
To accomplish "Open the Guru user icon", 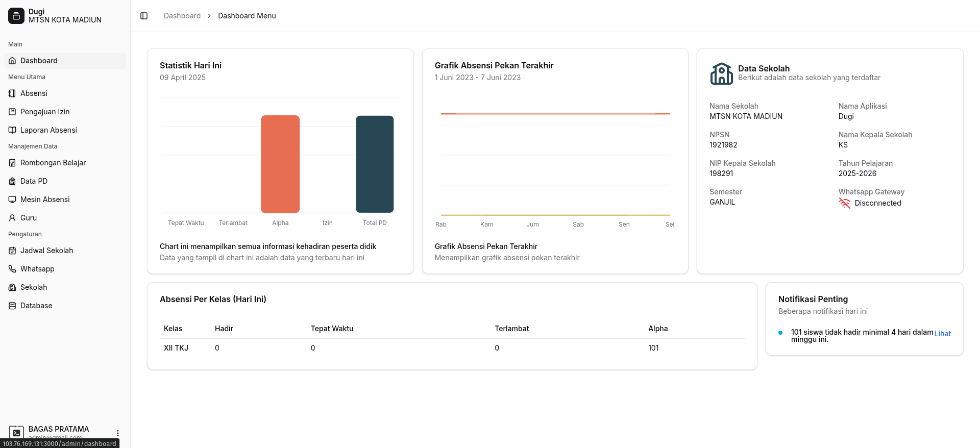I will [x=12, y=218].
